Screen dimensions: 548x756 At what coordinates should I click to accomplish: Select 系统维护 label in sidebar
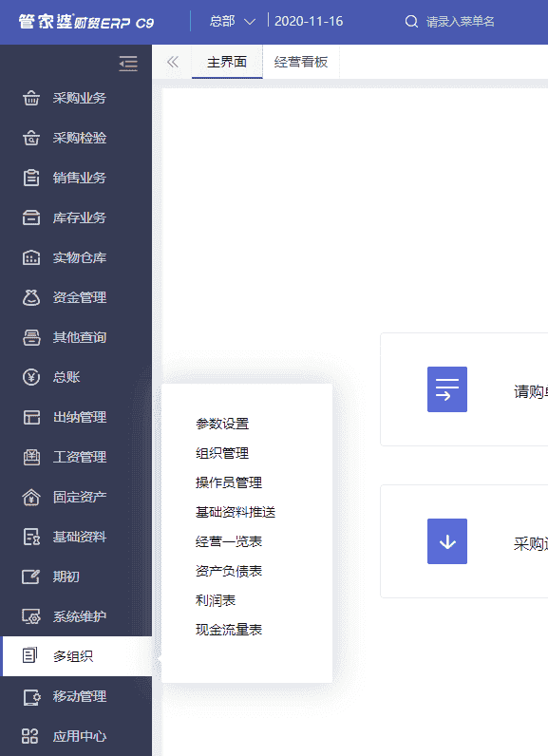pyautogui.click(x=80, y=616)
